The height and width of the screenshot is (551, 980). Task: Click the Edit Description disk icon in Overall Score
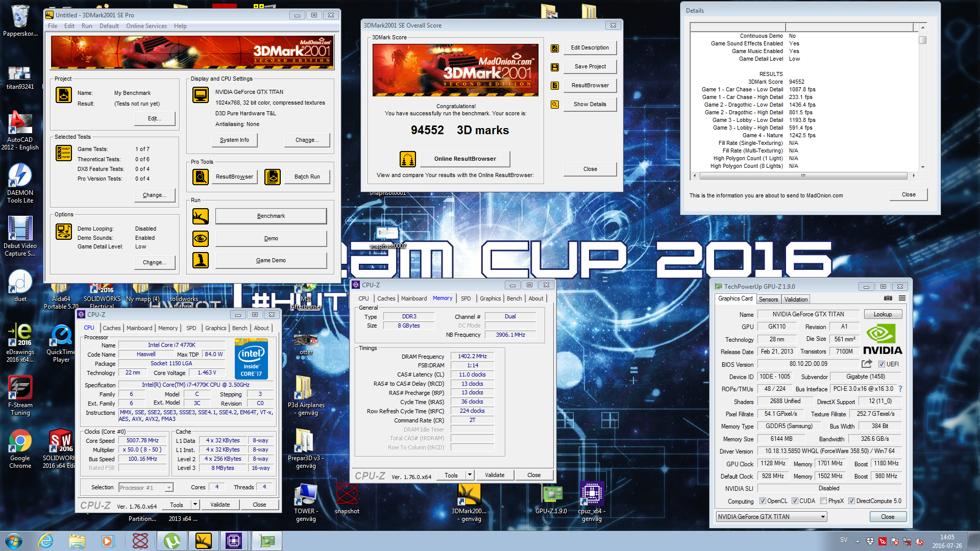[555, 48]
